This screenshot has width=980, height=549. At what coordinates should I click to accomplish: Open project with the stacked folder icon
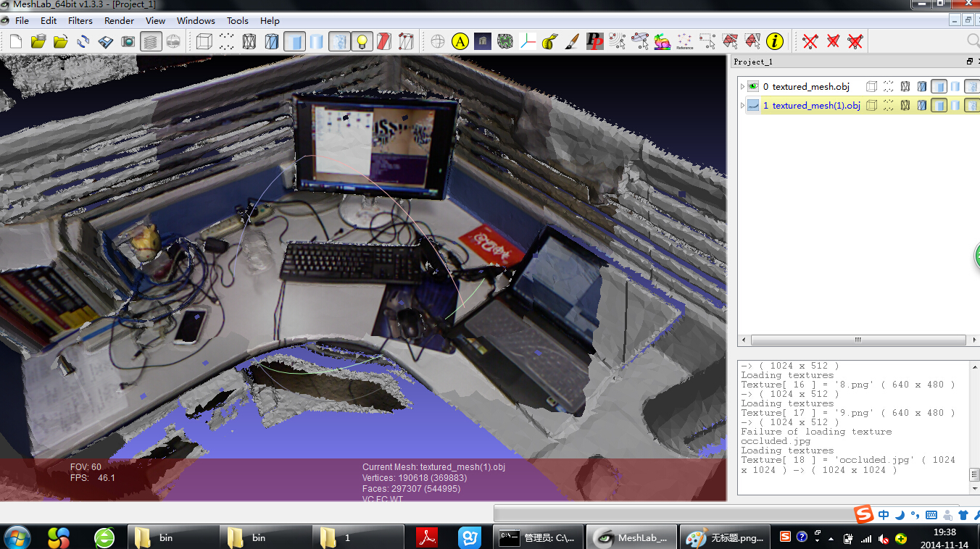[39, 41]
